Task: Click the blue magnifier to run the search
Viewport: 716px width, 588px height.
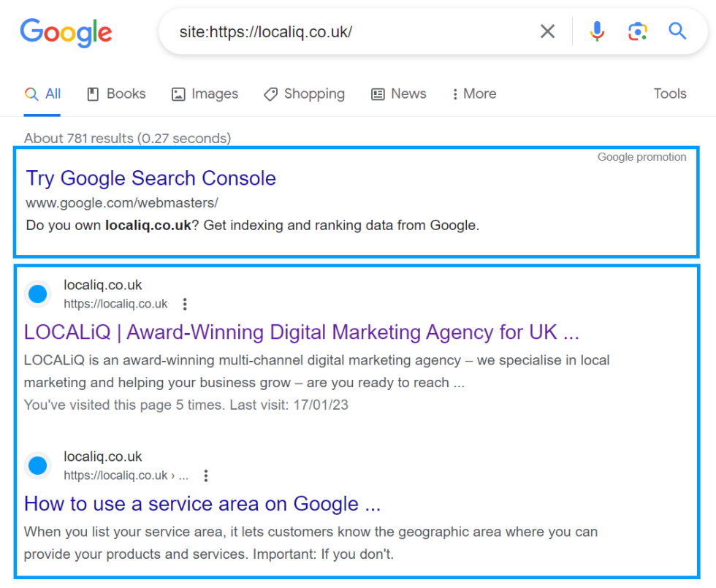Action: (x=677, y=31)
